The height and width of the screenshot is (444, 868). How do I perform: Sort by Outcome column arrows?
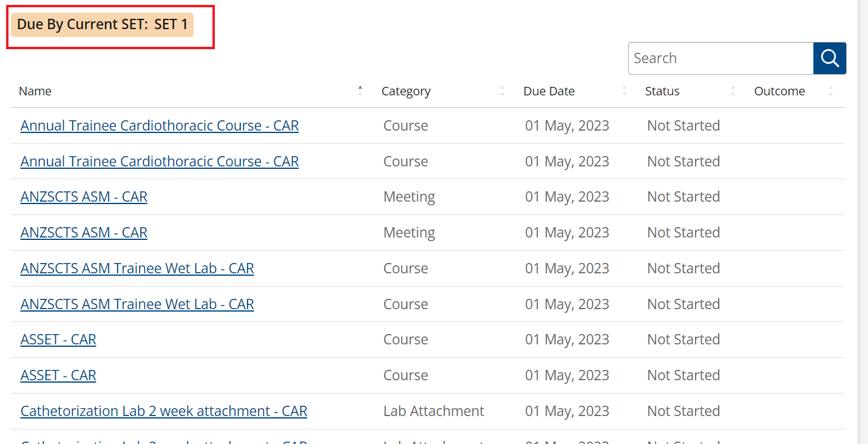click(x=830, y=91)
